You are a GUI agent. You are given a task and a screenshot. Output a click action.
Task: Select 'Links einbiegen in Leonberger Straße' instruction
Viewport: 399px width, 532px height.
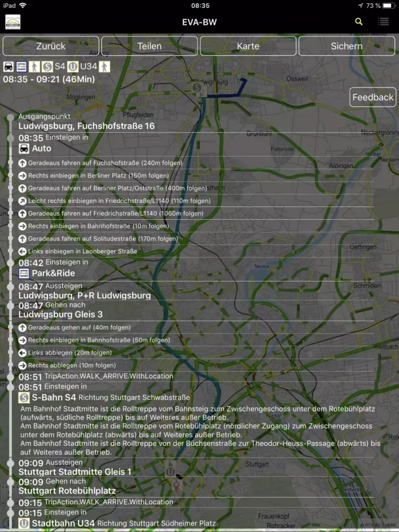(82, 252)
